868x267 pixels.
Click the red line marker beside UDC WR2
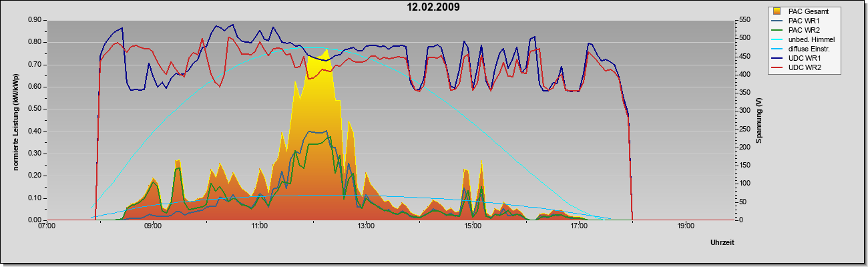[777, 67]
